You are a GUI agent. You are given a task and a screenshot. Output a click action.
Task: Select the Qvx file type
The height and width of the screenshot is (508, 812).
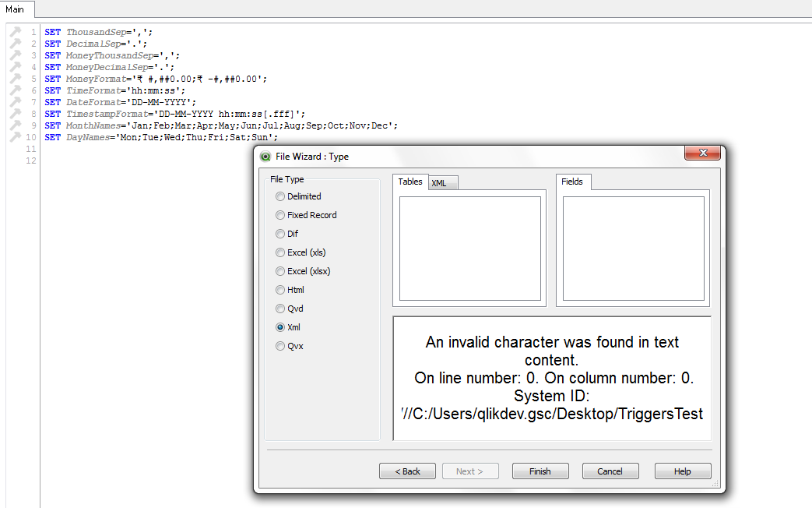click(280, 346)
